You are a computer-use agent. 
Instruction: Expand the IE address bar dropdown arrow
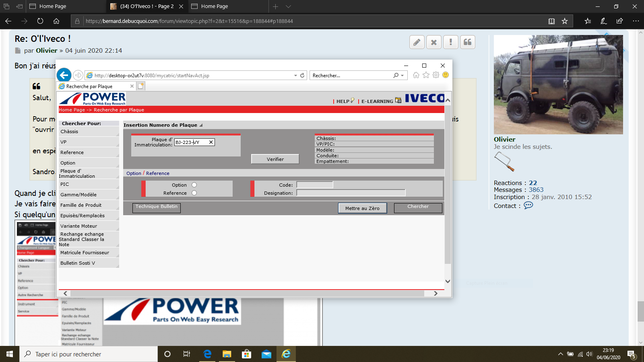295,75
